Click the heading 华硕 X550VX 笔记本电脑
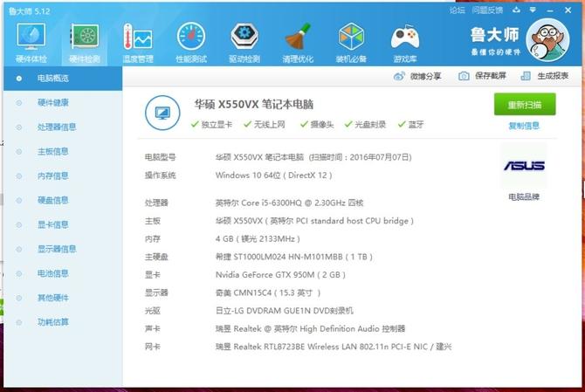Screen dimensions: 585x392 (254, 105)
